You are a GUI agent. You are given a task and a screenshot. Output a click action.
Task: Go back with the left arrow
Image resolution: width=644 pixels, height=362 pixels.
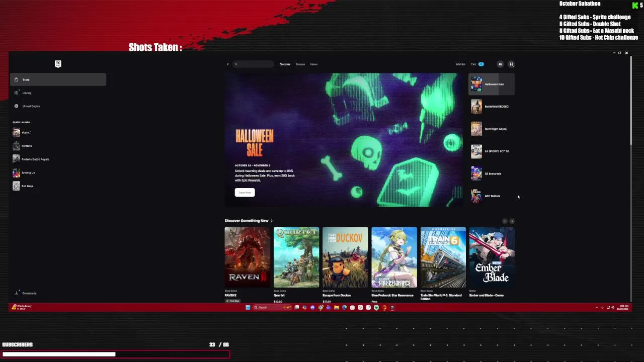click(x=227, y=64)
